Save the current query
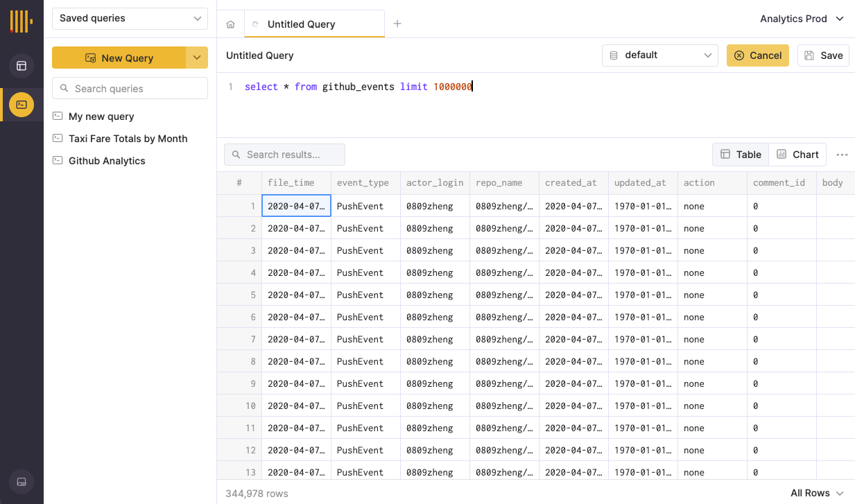 (823, 55)
